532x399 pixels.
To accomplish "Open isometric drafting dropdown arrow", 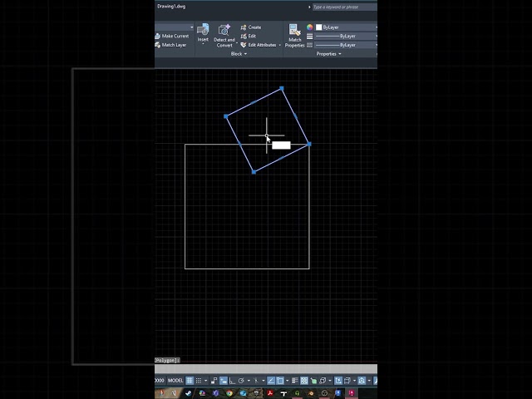I will click(264, 381).
